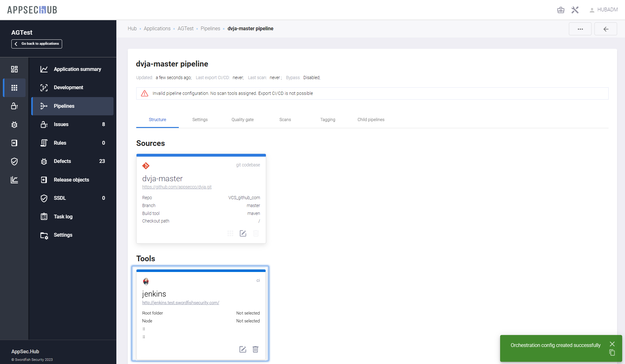Screen dimensions: 625x364
Task: Open the HUBADM user menu
Action: point(604,10)
